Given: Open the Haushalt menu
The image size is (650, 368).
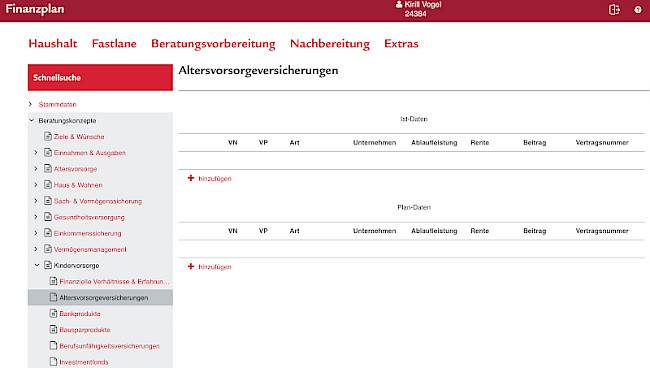Looking at the screenshot, I should 53,44.
